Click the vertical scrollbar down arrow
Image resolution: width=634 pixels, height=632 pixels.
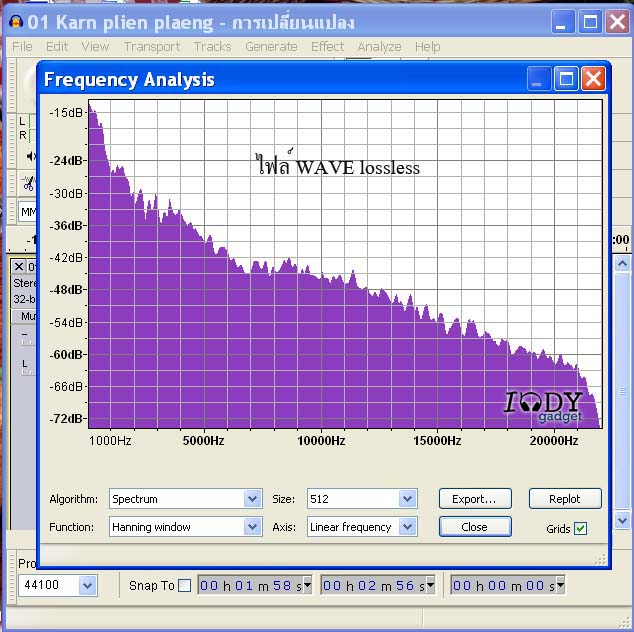(622, 520)
